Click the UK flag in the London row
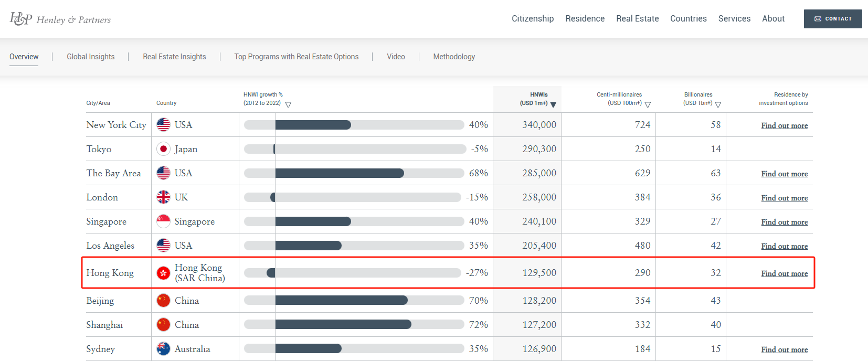 click(x=163, y=197)
